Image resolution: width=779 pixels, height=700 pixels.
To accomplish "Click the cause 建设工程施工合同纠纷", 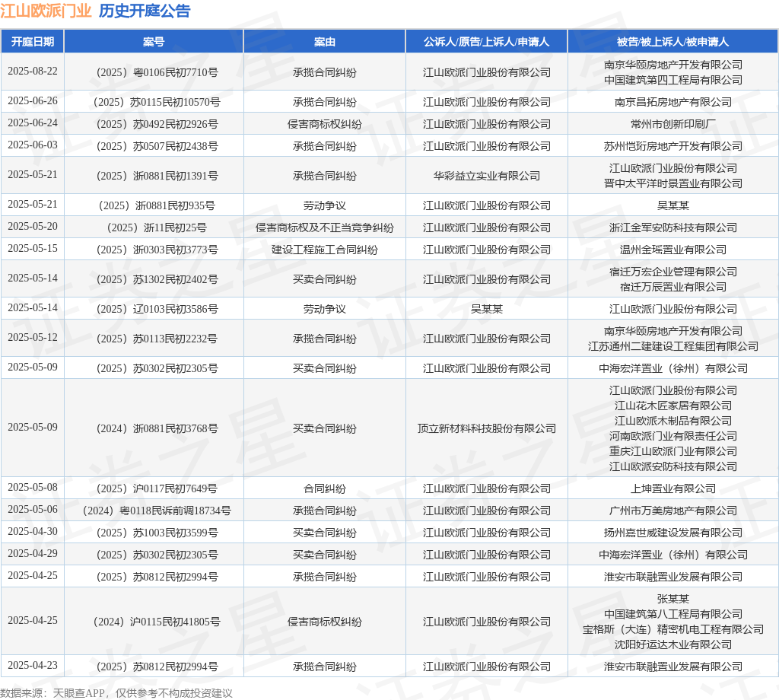I will [x=324, y=250].
